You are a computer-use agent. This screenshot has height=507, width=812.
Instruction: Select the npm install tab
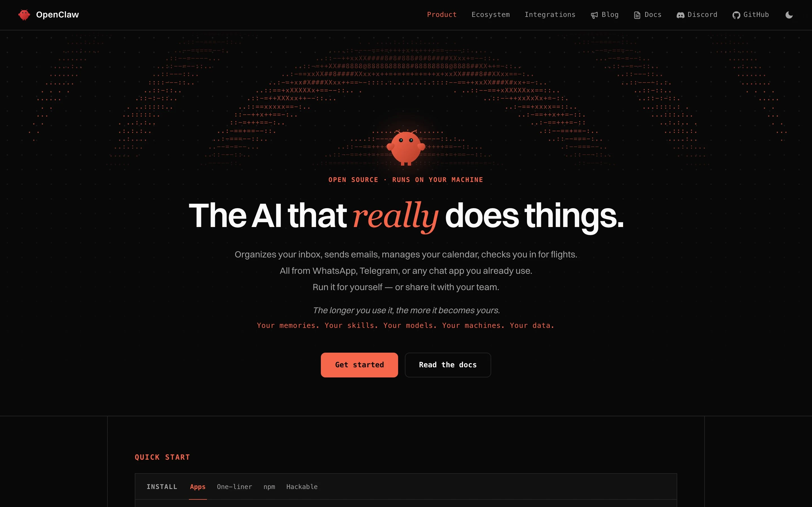coord(269,487)
